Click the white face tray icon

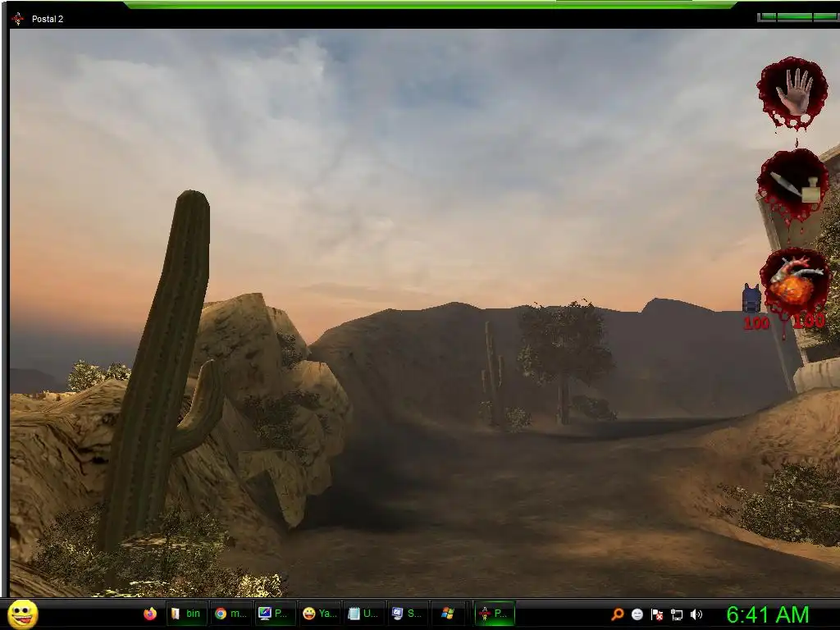point(637,614)
